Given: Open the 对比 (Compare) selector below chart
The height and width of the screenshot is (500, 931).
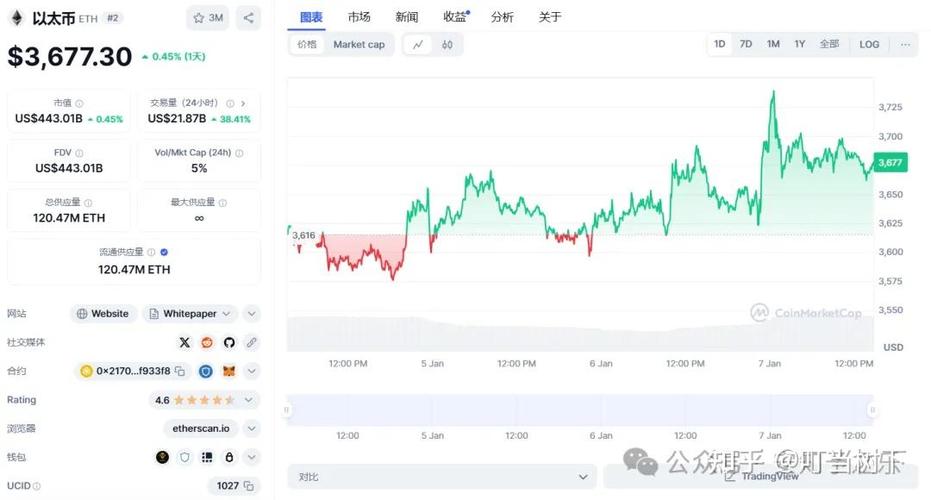Looking at the screenshot, I should [440, 477].
